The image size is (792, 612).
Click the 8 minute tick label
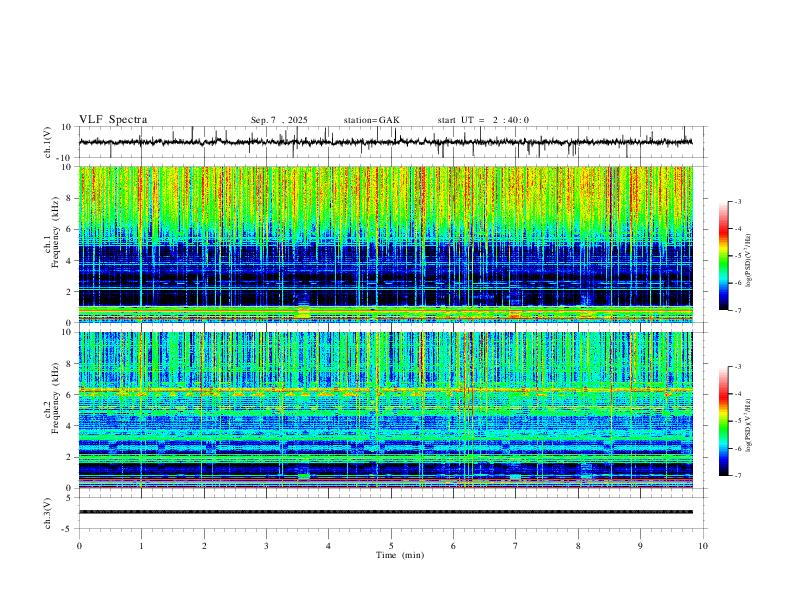click(578, 546)
